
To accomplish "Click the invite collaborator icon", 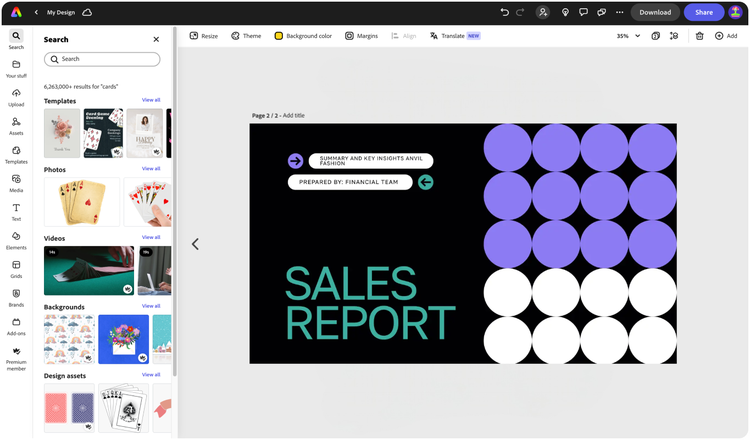I will coord(543,12).
